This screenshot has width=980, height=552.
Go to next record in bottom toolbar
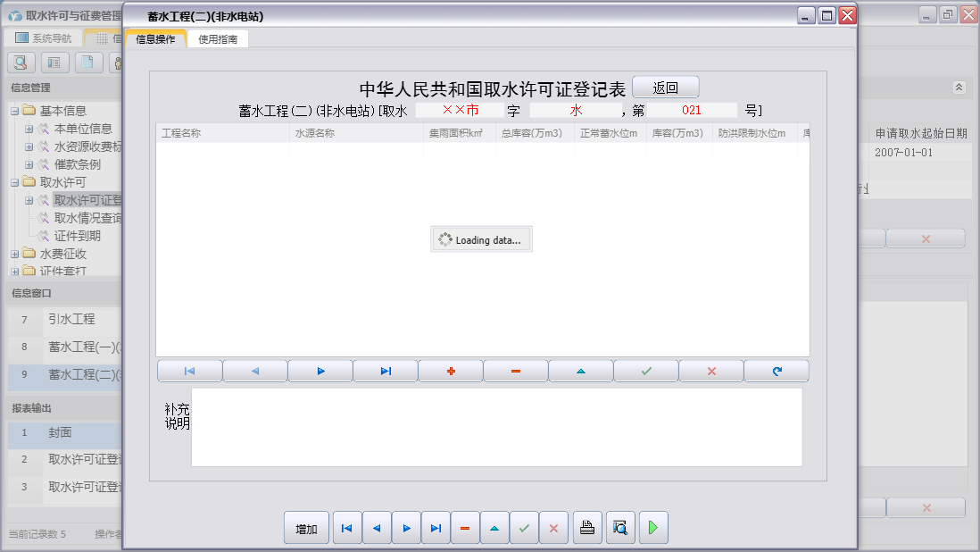pyautogui.click(x=406, y=528)
